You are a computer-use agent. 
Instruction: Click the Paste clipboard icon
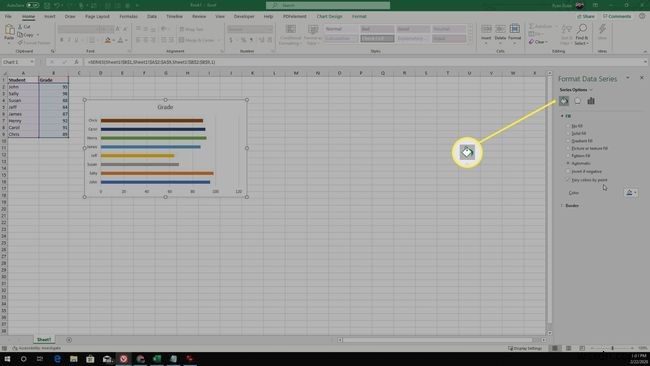[9, 31]
